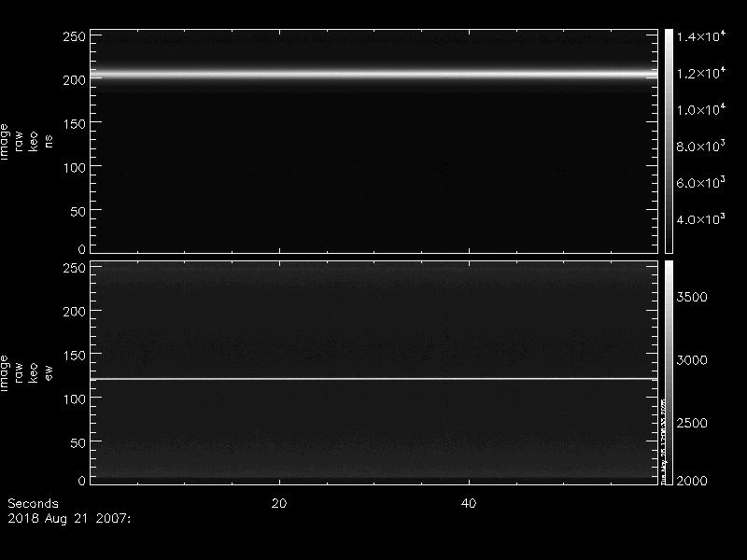The image size is (747, 560).
Task: Click the 6.0×10³ colorbar label
Action: coord(701,182)
